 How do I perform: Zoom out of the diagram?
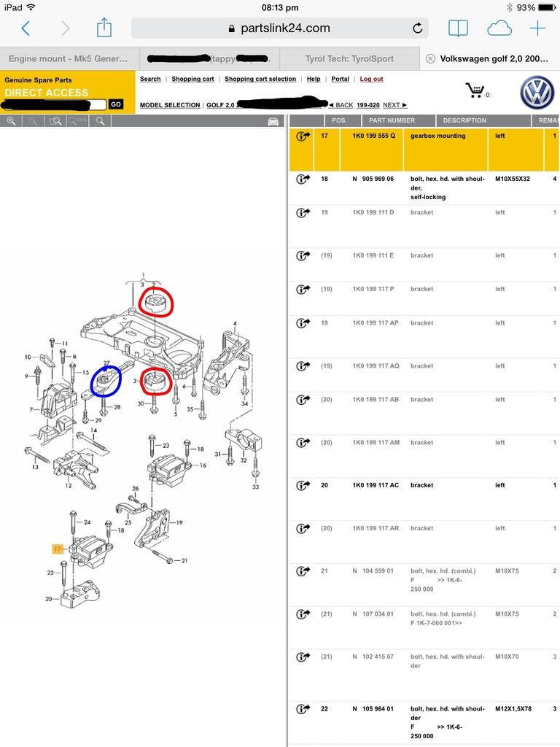(32, 121)
